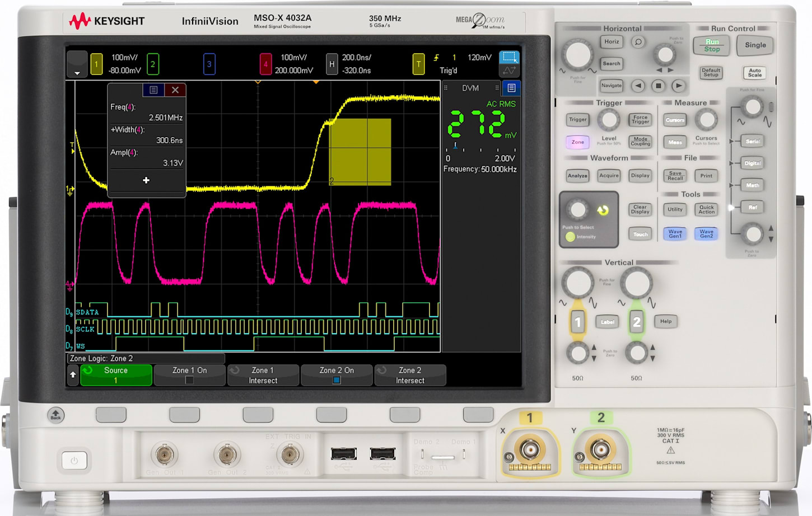Click the up-arrow back softkey at bottom left
Screen dimensions: 812x516
[73, 375]
